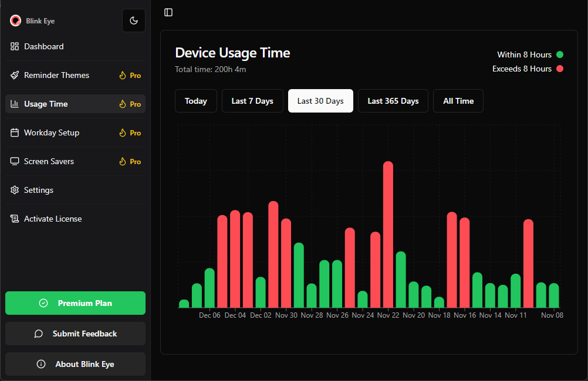Toggle the sidebar collapse control
Image resolution: width=588 pixels, height=381 pixels.
coord(168,12)
